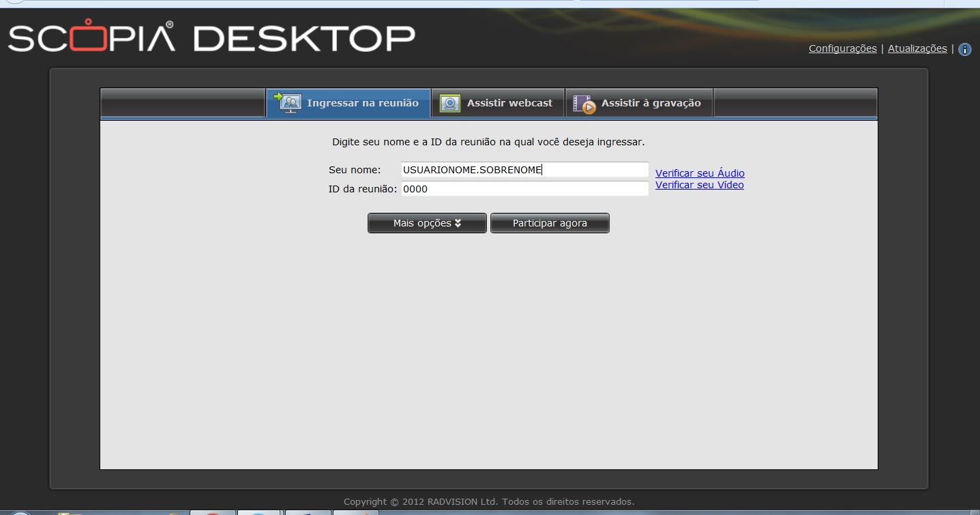The image size is (980, 515).
Task: Click Verificar seu Vídeo link
Action: coord(699,185)
